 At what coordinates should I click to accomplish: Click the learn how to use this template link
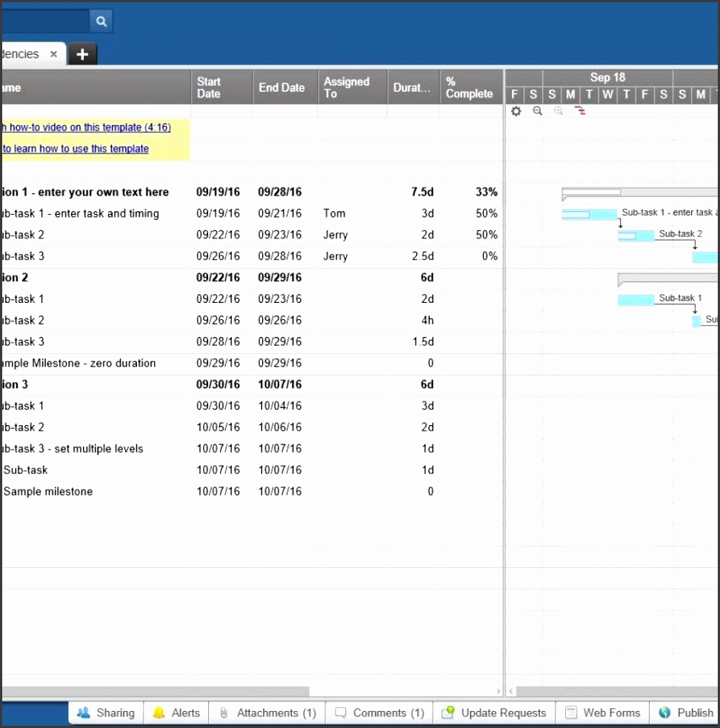click(74, 148)
